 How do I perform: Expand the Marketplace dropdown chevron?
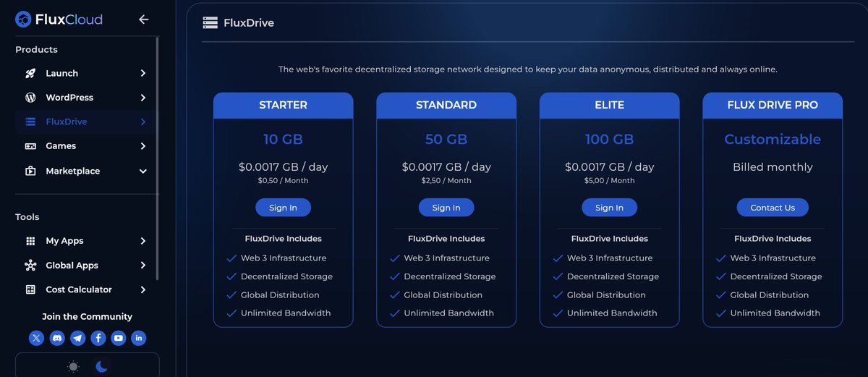pos(143,171)
